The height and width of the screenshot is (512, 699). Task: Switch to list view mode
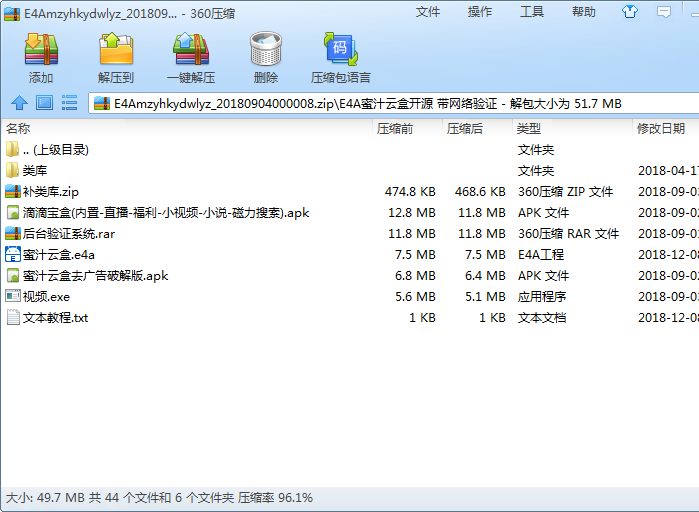pyautogui.click(x=69, y=103)
